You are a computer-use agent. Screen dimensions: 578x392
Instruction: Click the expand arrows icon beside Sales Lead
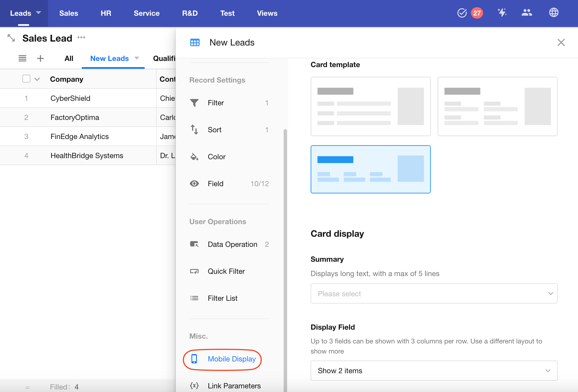11,38
